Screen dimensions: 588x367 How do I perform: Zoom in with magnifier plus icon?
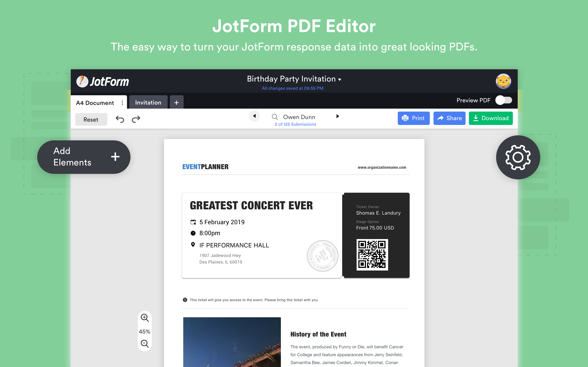point(145,318)
